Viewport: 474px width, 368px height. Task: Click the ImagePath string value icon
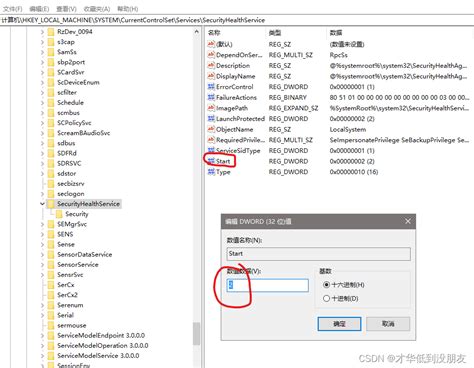coord(211,108)
